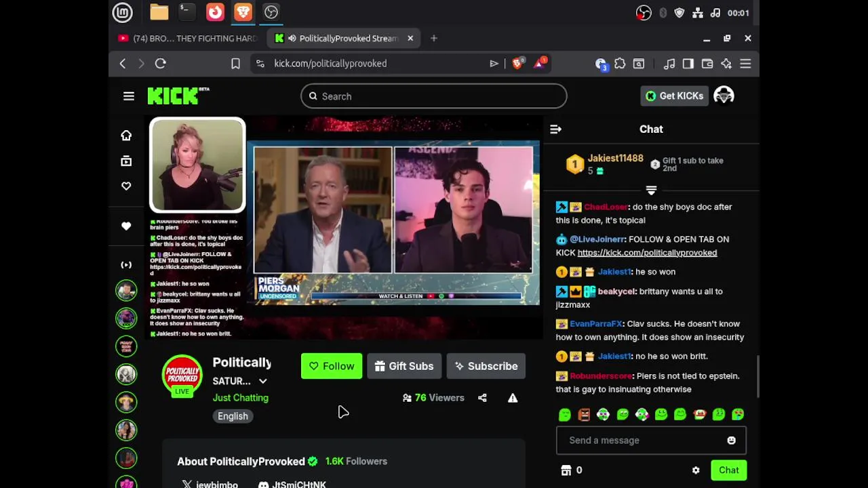
Task: Open Linux Mint start menu
Action: 123,12
